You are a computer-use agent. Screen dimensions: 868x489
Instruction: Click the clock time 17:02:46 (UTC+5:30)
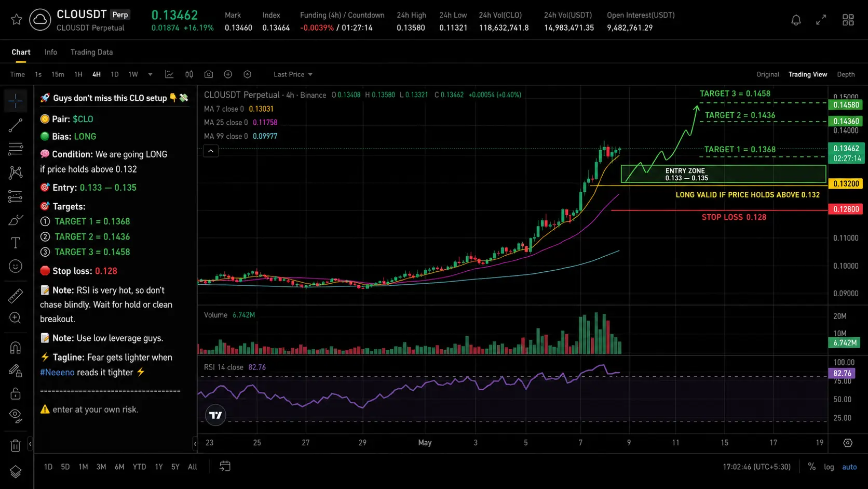pyautogui.click(x=756, y=467)
